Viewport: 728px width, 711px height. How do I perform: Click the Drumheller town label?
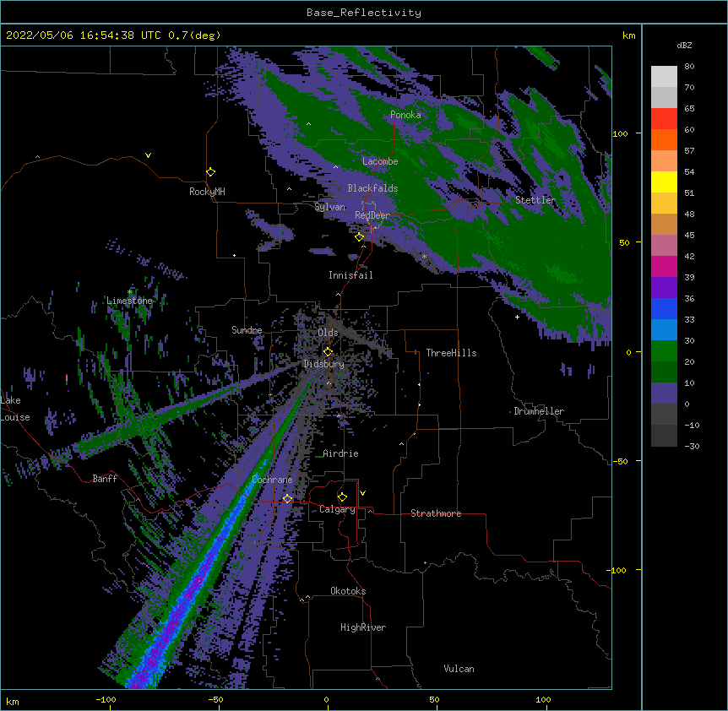(539, 411)
